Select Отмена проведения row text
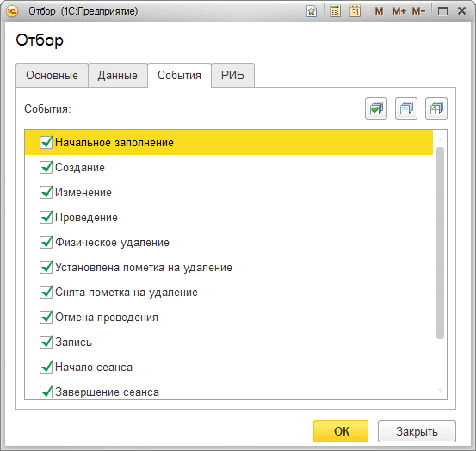This screenshot has height=451, width=476. tap(107, 317)
